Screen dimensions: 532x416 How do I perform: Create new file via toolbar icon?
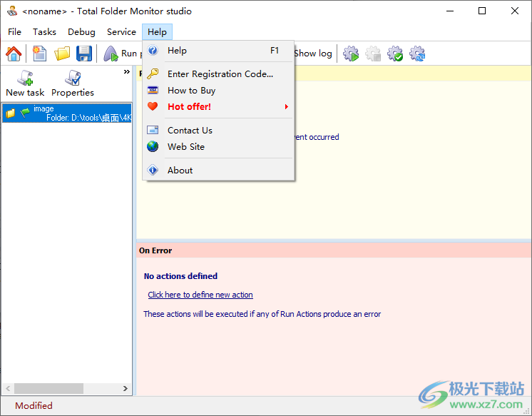(40, 54)
